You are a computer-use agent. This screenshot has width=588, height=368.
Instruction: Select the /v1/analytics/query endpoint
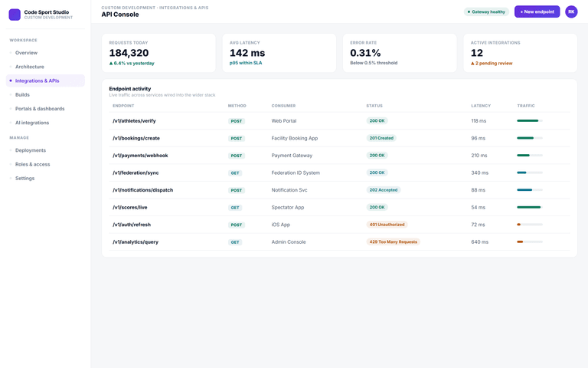coord(136,242)
